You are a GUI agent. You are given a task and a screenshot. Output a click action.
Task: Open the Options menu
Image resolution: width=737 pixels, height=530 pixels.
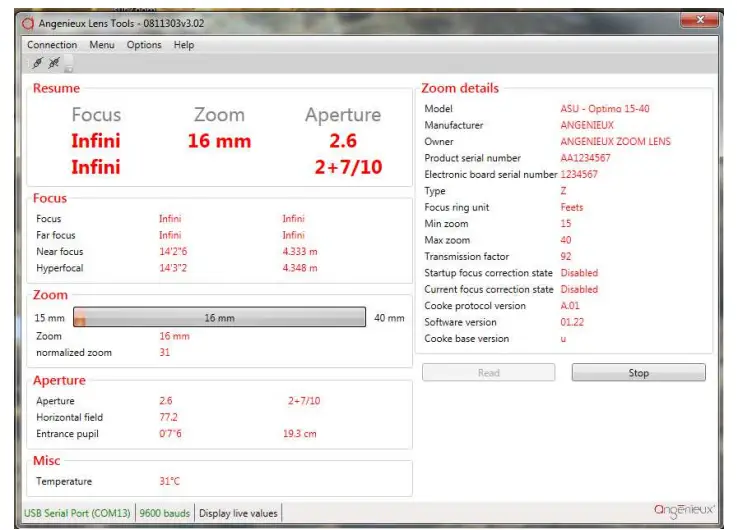(x=144, y=45)
